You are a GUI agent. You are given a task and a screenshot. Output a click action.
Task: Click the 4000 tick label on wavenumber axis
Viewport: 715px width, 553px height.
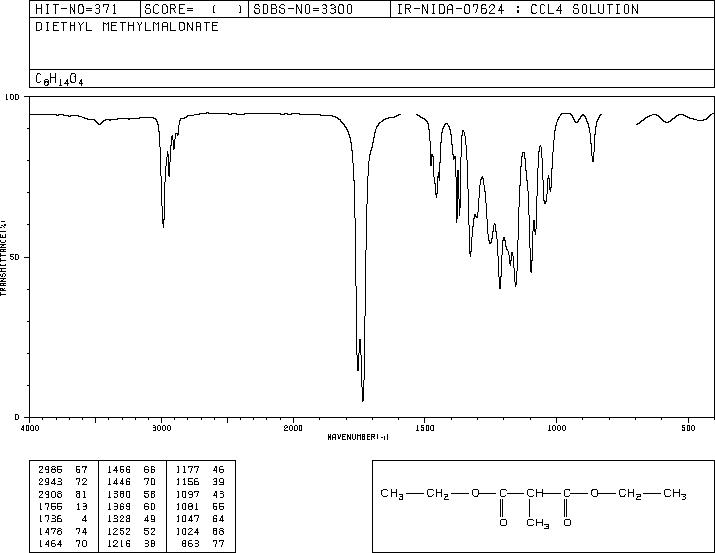(30, 428)
